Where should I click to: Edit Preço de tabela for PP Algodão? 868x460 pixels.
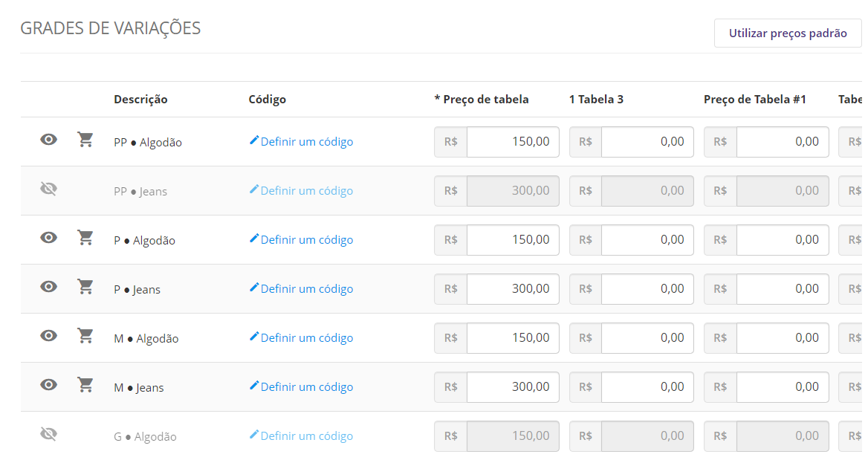click(x=513, y=142)
